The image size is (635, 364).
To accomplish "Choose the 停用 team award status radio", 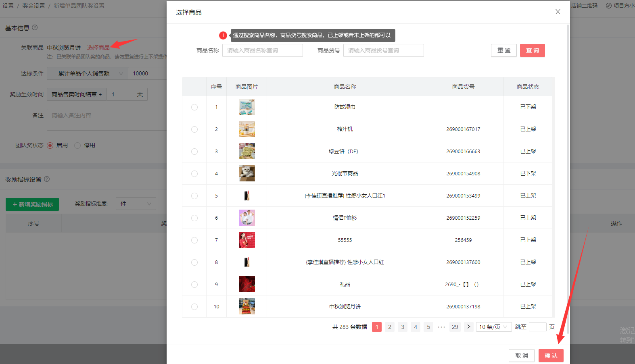I will click(x=78, y=146).
